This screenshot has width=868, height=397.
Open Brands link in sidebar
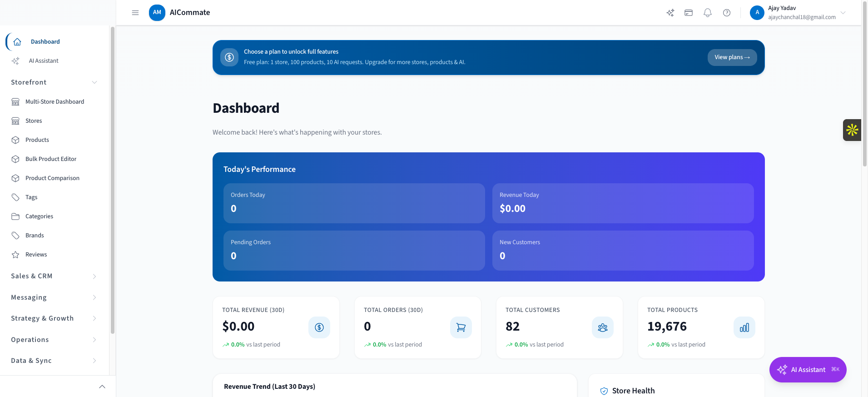pyautogui.click(x=35, y=236)
